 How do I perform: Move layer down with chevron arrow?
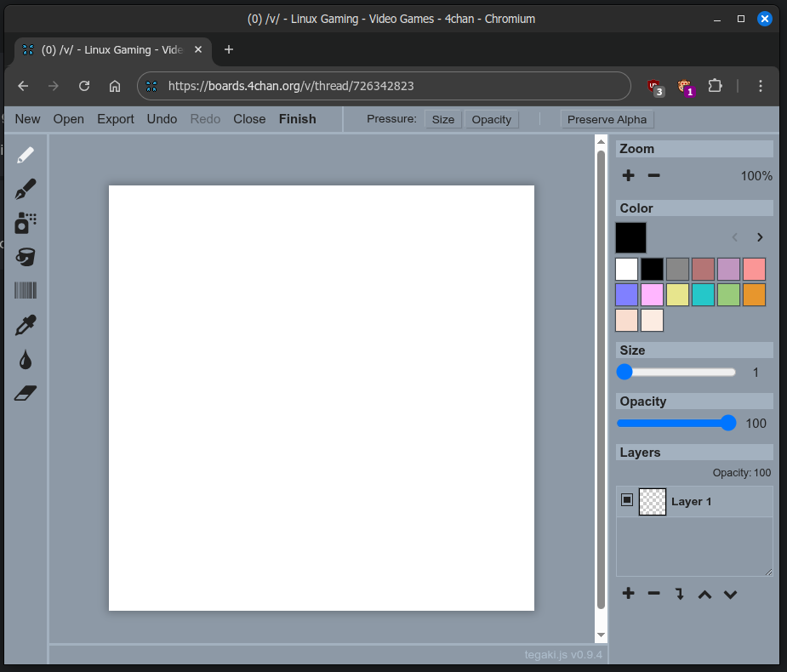pos(730,594)
